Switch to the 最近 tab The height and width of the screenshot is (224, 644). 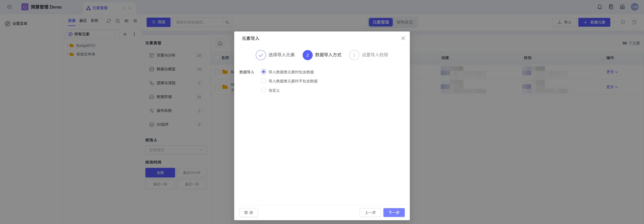coord(83,21)
